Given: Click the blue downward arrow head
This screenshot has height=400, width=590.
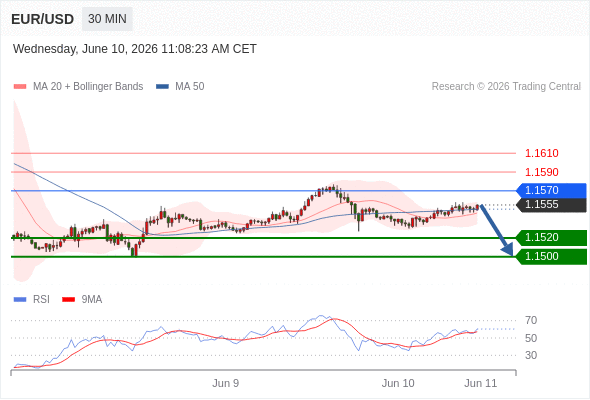Looking at the screenshot, I should click(508, 249).
